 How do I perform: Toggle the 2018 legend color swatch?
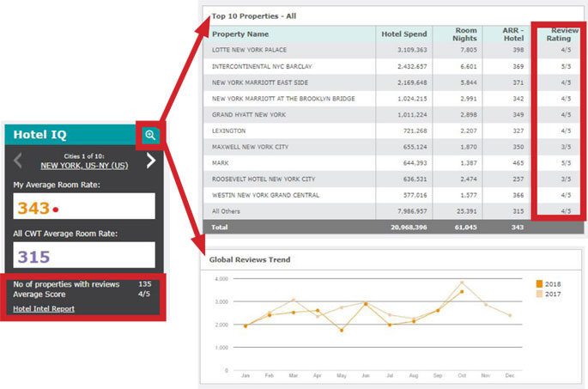[x=539, y=284]
